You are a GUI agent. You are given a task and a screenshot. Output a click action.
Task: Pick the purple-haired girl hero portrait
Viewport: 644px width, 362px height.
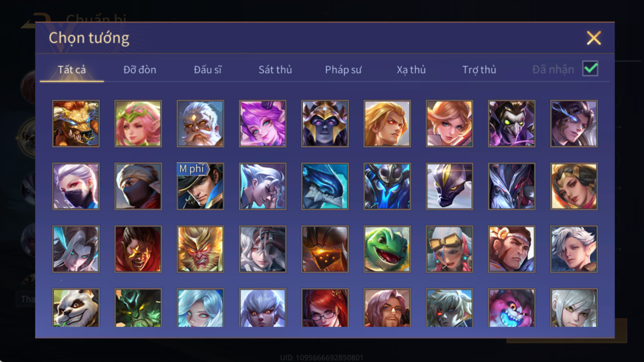(263, 124)
